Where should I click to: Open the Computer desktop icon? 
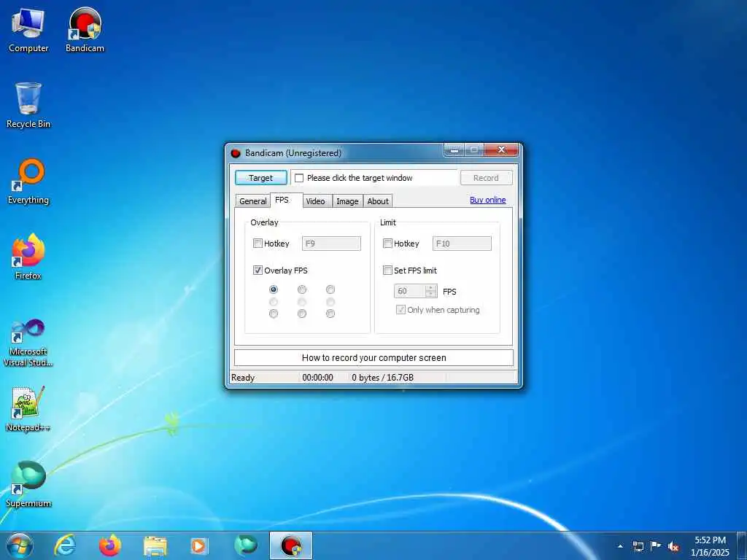click(28, 31)
